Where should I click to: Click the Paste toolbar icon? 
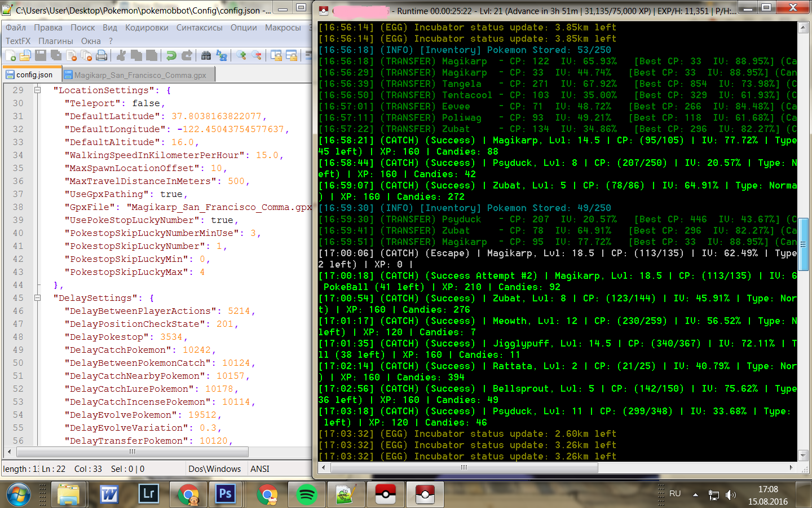151,55
